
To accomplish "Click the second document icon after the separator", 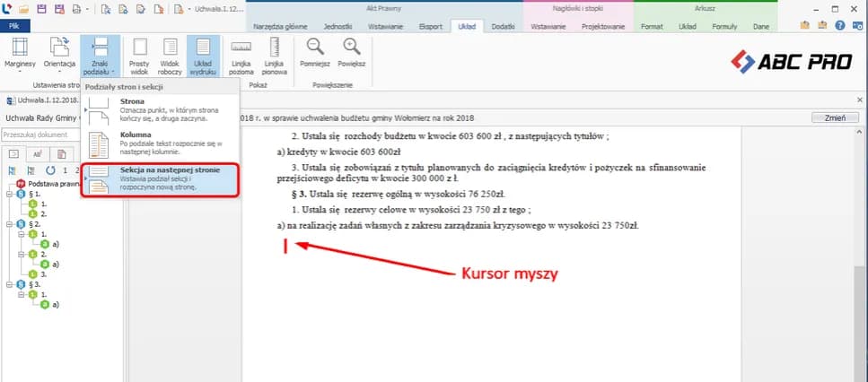I will [124, 9].
